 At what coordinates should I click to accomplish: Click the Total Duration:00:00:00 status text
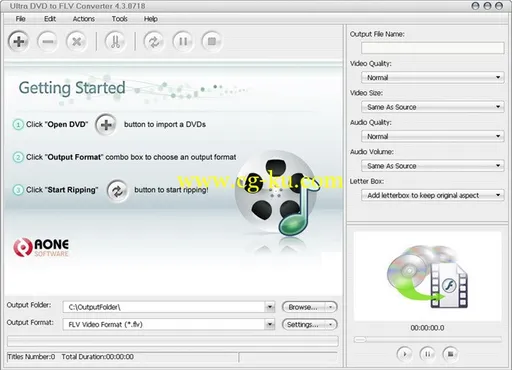tap(98, 357)
